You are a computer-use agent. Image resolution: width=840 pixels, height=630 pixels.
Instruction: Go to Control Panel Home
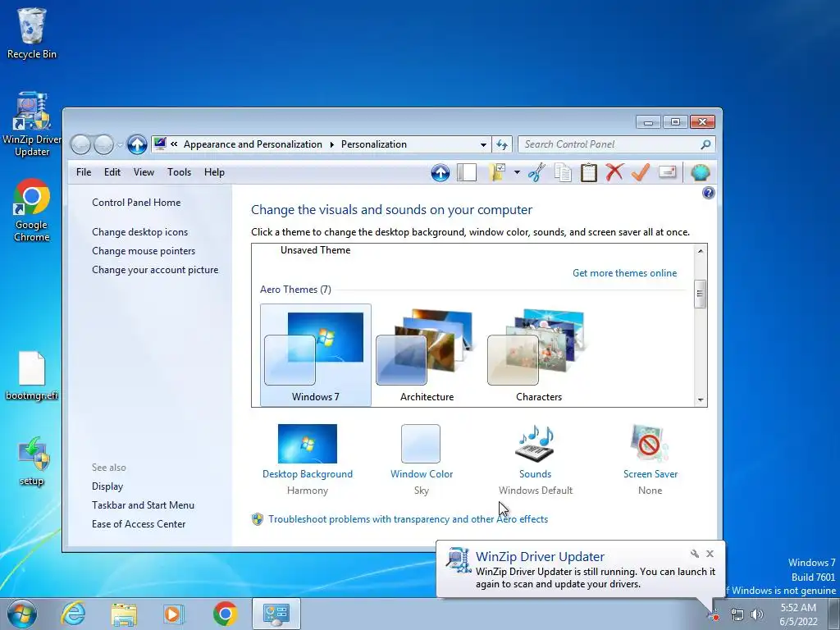[x=136, y=202]
